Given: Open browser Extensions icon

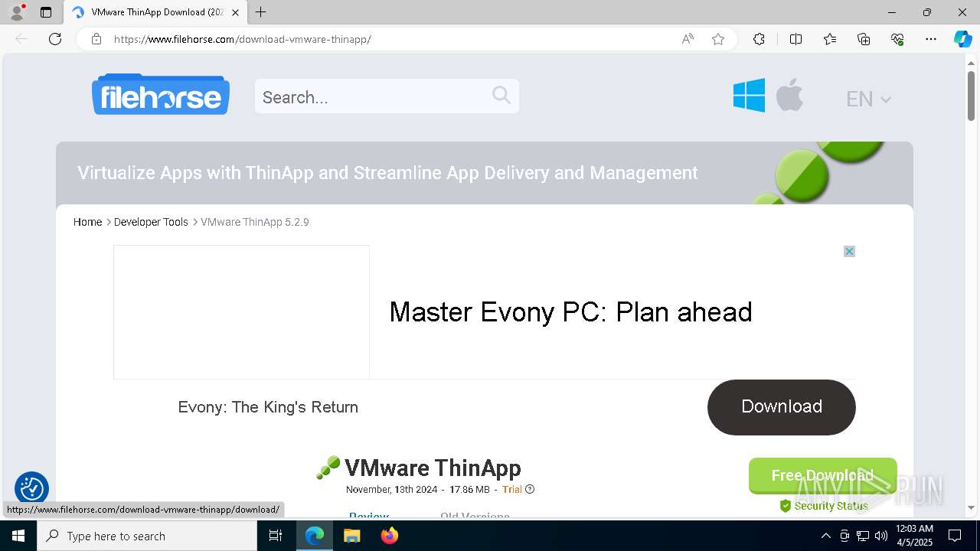Looking at the screenshot, I should coord(759,39).
